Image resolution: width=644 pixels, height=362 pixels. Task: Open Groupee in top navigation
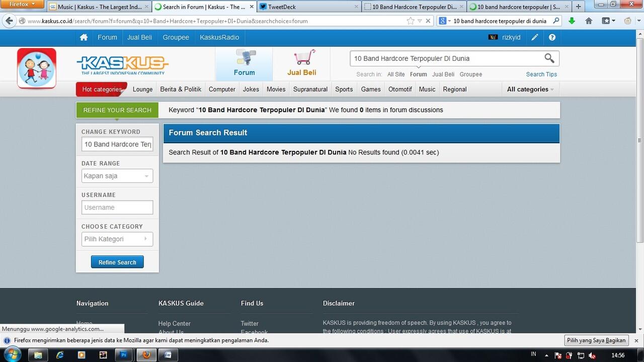click(x=176, y=37)
